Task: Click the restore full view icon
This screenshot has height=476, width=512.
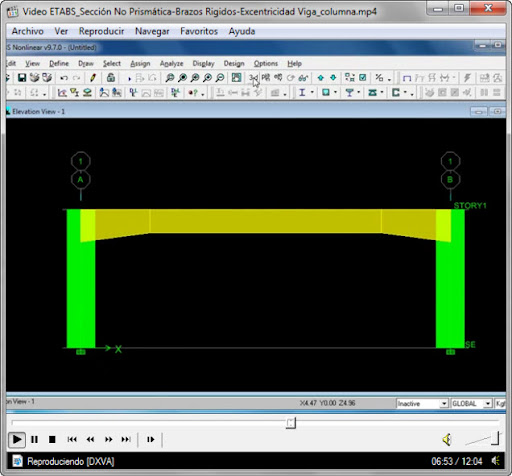Action: tap(236, 78)
